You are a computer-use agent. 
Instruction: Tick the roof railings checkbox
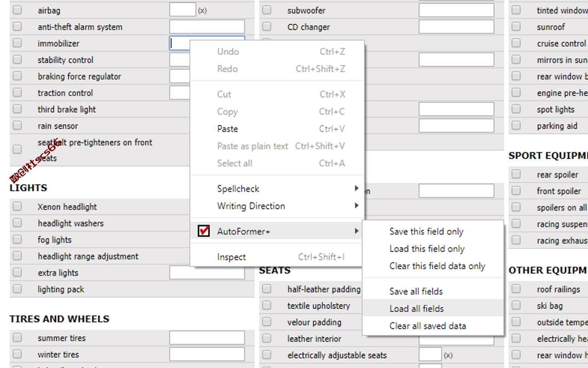point(516,289)
